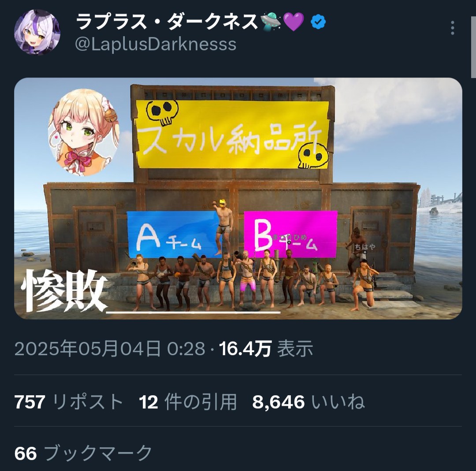Click the UFO emoji in display name
This screenshot has width=476, height=471.
(x=271, y=22)
